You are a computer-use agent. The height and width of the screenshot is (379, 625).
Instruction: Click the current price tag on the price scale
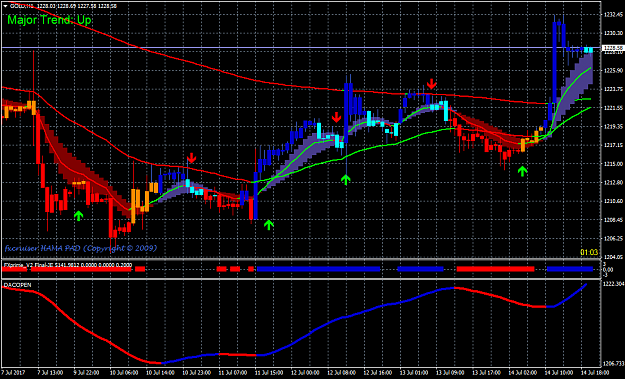[x=612, y=49]
